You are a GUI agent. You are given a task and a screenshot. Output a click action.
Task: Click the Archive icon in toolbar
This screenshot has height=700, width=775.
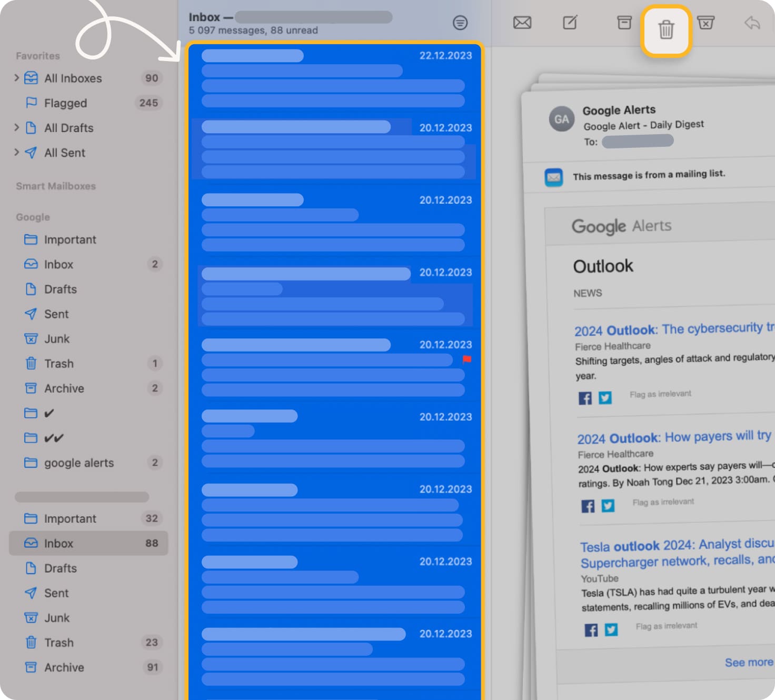(x=624, y=23)
